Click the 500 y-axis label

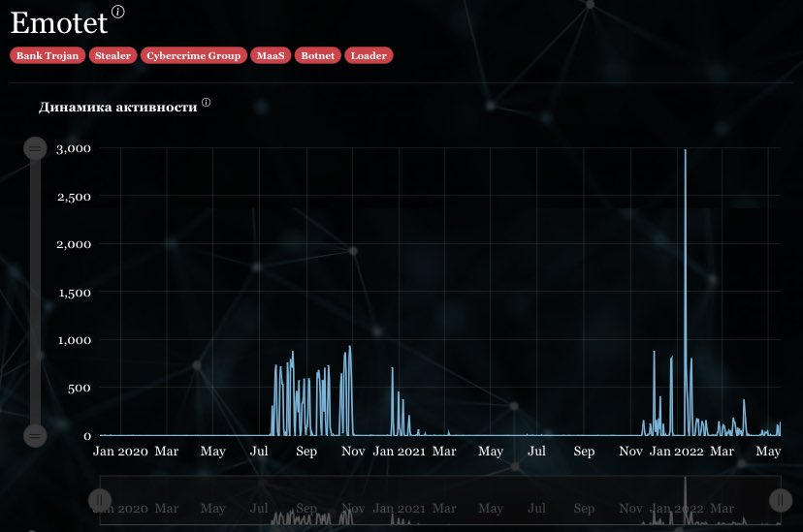80,389
